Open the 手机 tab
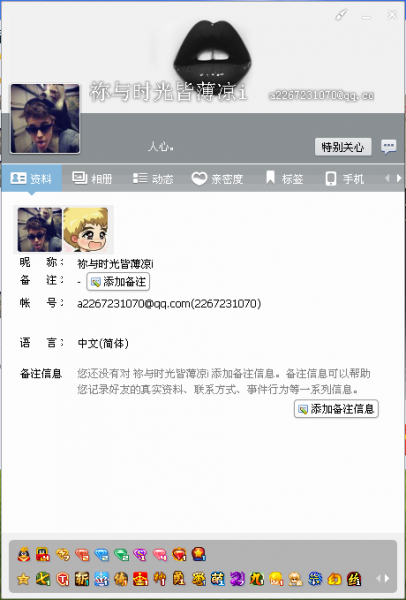This screenshot has height=600, width=406. coord(344,178)
